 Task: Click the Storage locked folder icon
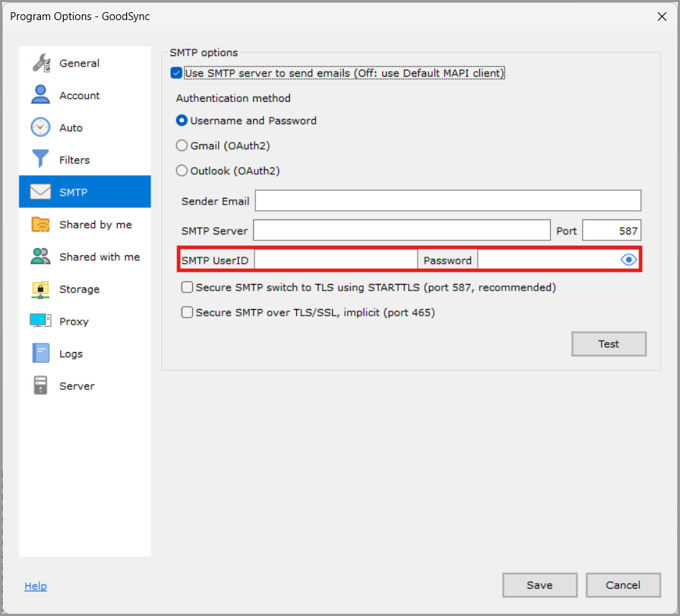[40, 289]
